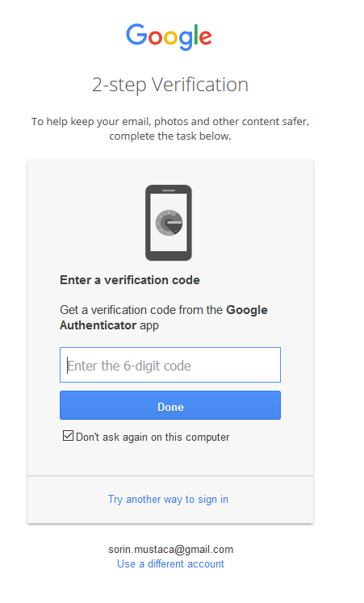364x603 pixels.
Task: Click the help text about keeping email safer
Action: 170,129
